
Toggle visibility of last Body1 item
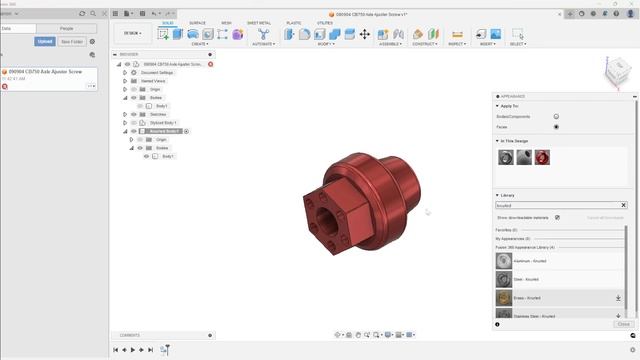[x=146, y=156]
